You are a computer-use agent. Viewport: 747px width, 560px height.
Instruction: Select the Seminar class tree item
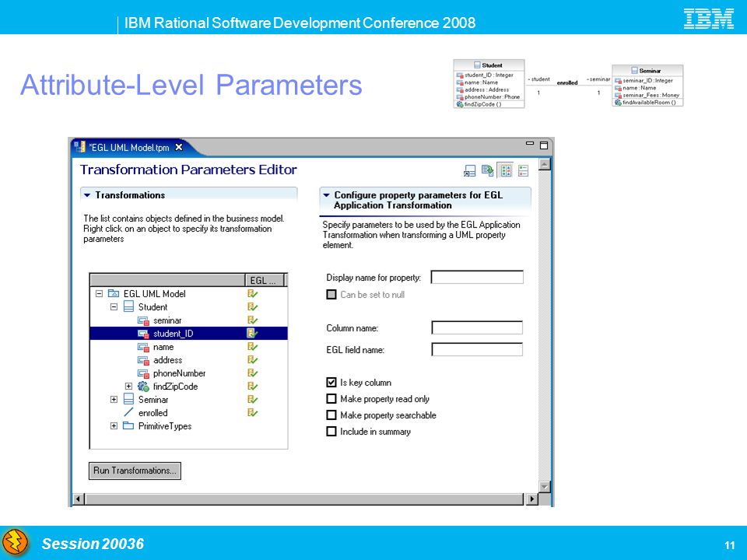[x=153, y=400]
